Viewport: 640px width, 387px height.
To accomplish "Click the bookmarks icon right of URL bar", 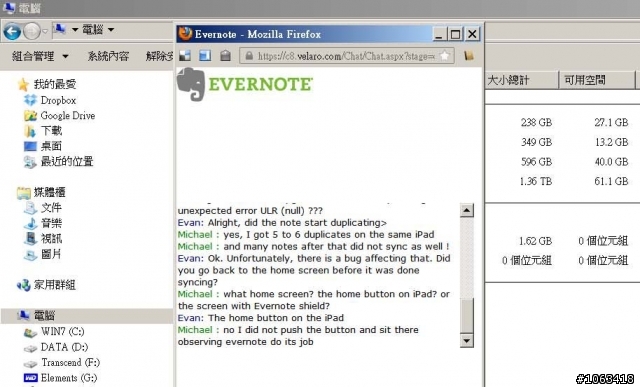I will coord(469,56).
